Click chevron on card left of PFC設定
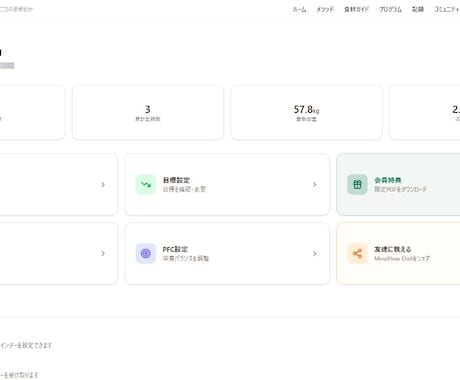The width and height of the screenshot is (460, 380). click(x=103, y=253)
